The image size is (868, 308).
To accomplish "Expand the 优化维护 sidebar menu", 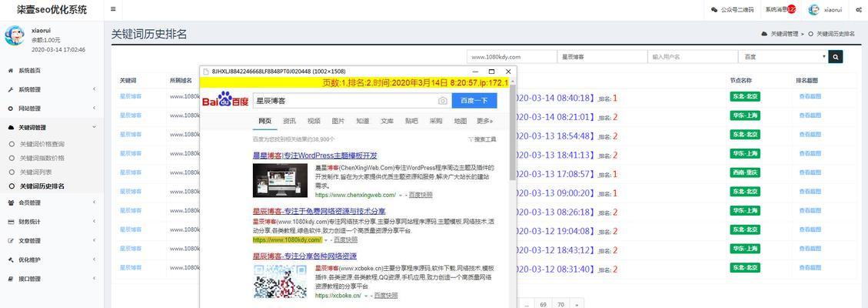I will pyautogui.click(x=52, y=259).
